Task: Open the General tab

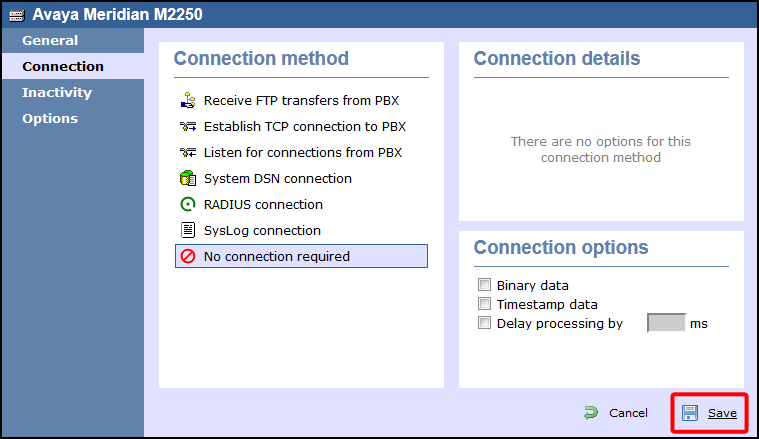Action: 50,41
